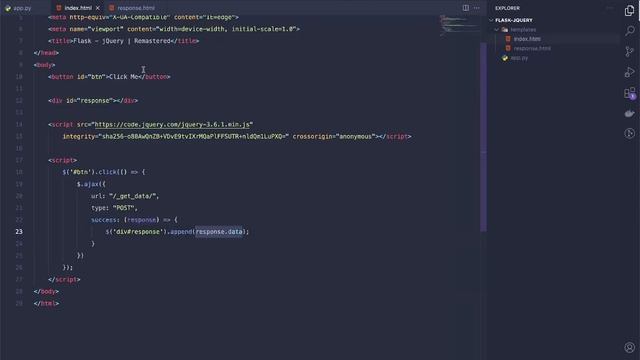Click the url: "/_get_data/" line
Viewport: 640px width, 360px height.
[125, 196]
